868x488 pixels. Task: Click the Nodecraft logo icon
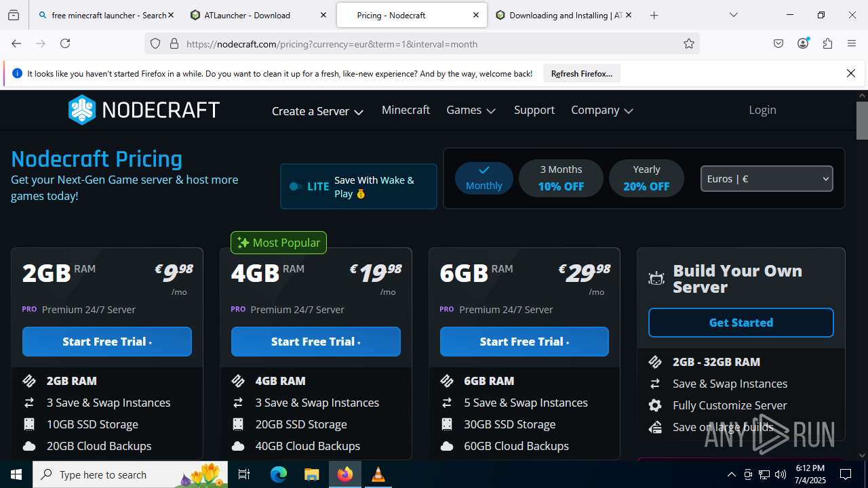pyautogui.click(x=82, y=110)
